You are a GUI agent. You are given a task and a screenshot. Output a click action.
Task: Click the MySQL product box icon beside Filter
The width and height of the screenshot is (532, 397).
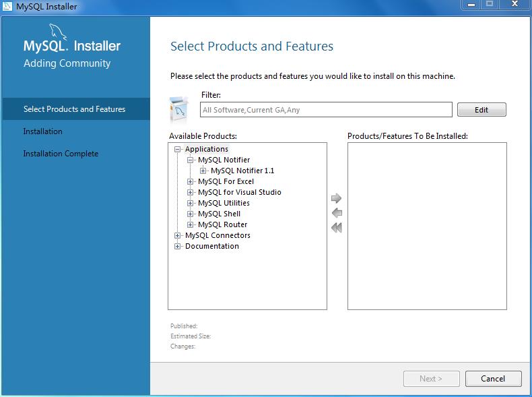[x=179, y=109]
